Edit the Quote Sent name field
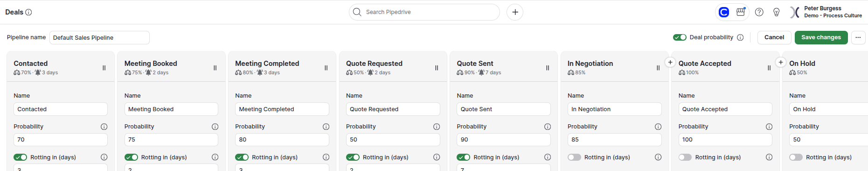Screen dimensions: 868x171 504,109
